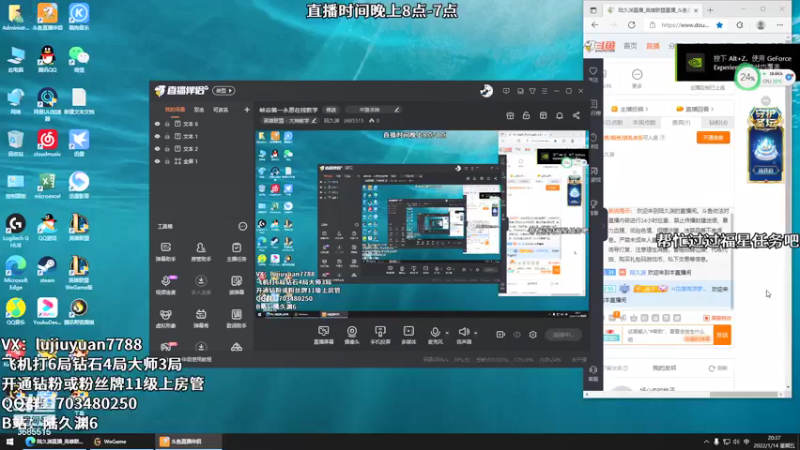Toggle visibility eye for 文本 6 layer
800x450 pixels.
157,124
